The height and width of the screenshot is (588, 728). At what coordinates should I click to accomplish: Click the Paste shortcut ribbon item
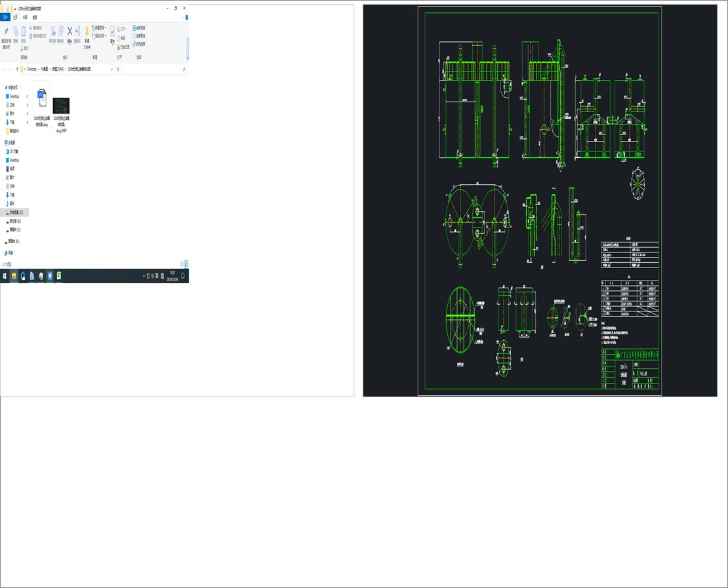click(x=37, y=36)
